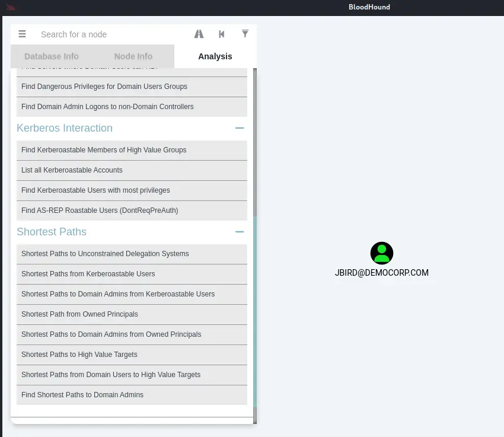Switch to the Database Info tab

point(52,56)
